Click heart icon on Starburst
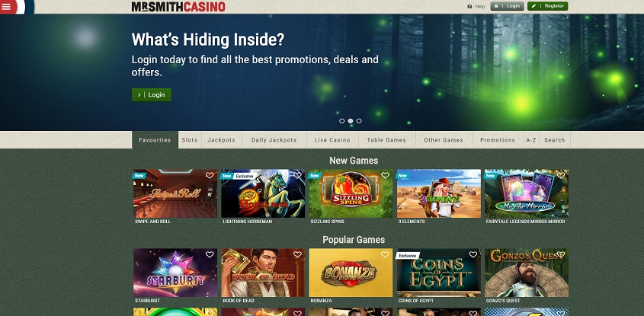This screenshot has height=316, width=644. (210, 254)
